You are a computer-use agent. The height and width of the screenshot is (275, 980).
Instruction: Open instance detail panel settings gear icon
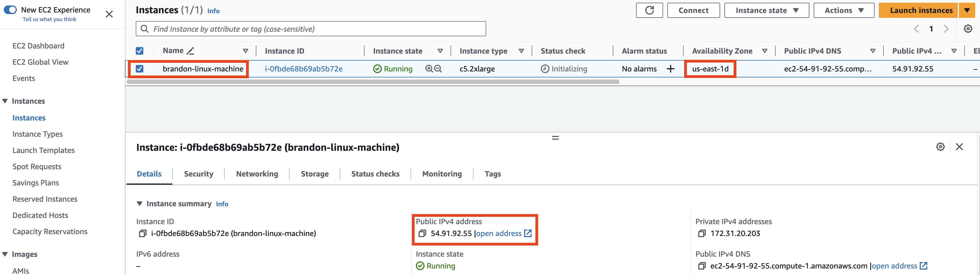(940, 147)
